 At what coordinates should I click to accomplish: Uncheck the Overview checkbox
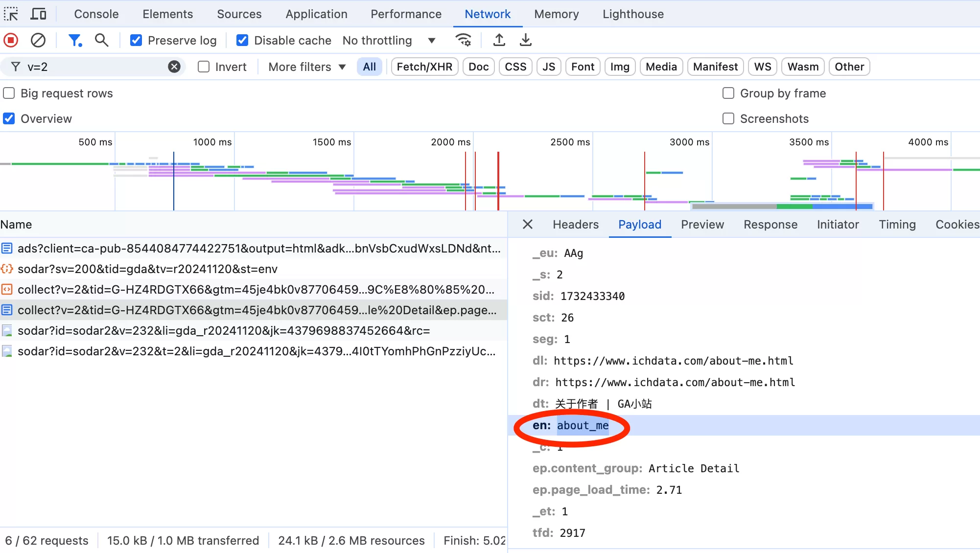(9, 118)
